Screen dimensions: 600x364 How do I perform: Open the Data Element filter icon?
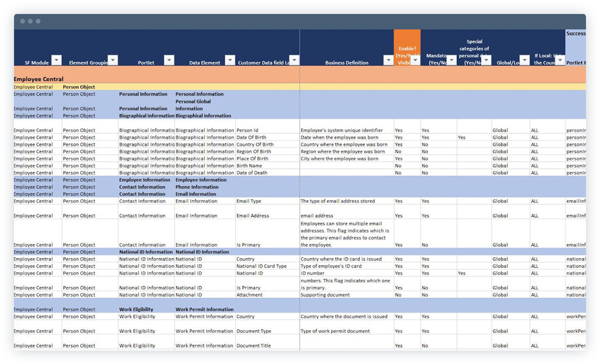tap(229, 60)
